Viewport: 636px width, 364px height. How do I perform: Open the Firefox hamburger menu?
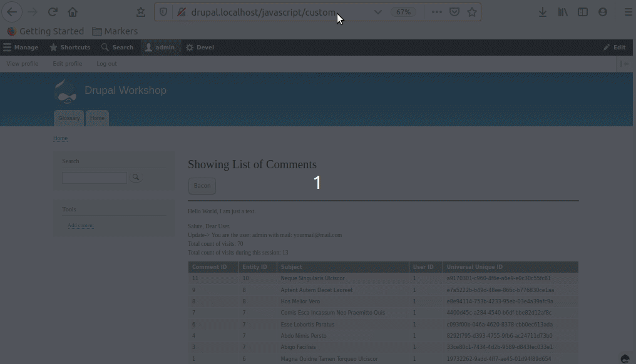point(628,11)
